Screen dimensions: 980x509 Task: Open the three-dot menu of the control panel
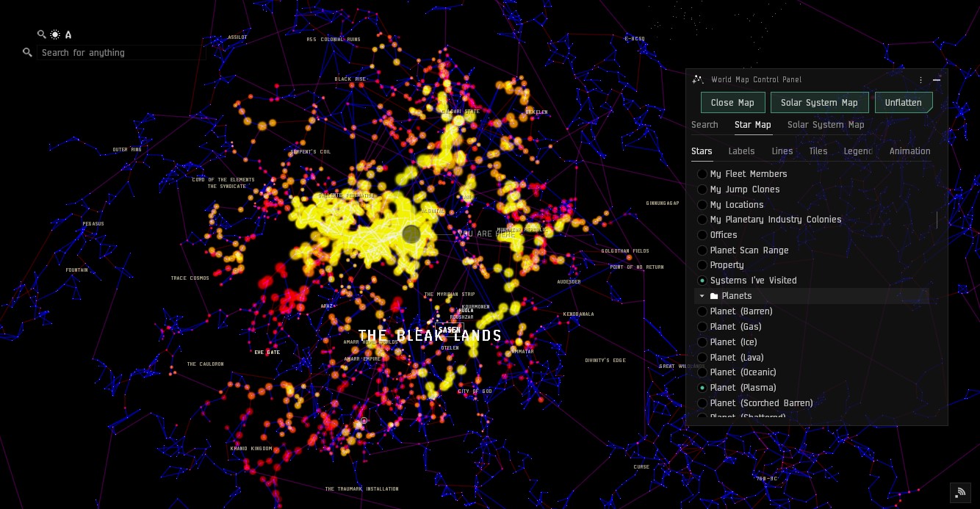pos(920,80)
